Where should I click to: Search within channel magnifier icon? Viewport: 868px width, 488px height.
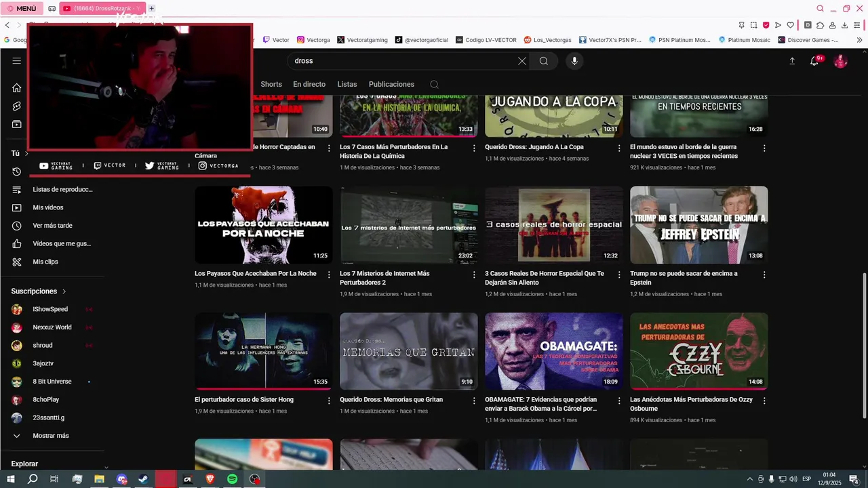pyautogui.click(x=434, y=85)
